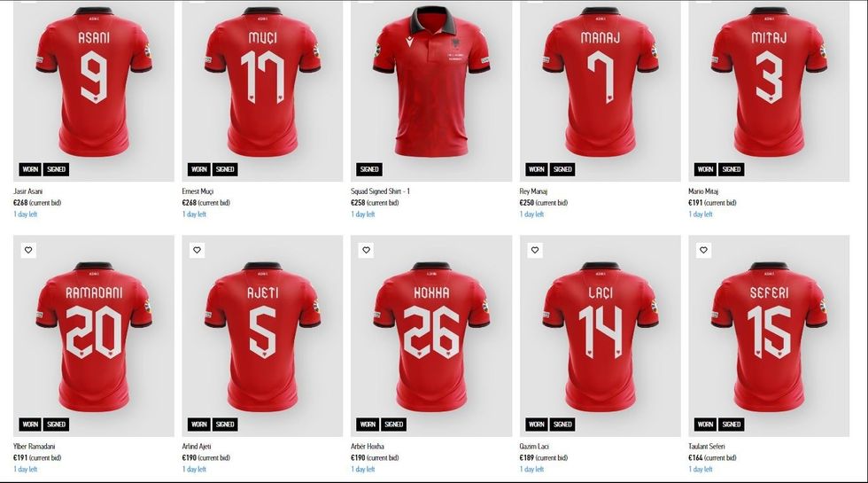Click the Taulant Seferi item title
Screen dimensions: 868x483
coord(707,446)
